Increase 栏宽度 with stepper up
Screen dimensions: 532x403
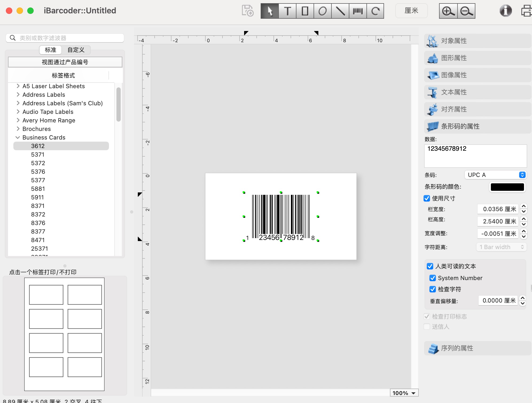[524, 206]
